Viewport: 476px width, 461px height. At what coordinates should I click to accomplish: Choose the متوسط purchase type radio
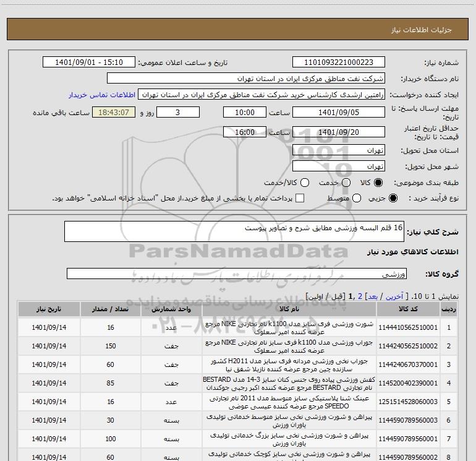(357, 198)
